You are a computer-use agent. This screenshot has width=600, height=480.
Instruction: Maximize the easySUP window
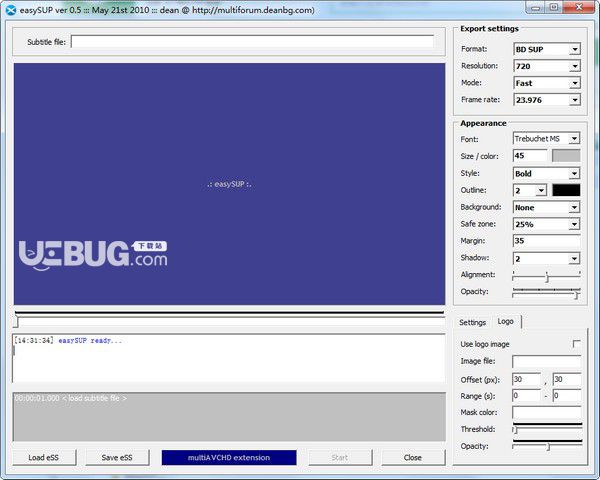[x=553, y=8]
